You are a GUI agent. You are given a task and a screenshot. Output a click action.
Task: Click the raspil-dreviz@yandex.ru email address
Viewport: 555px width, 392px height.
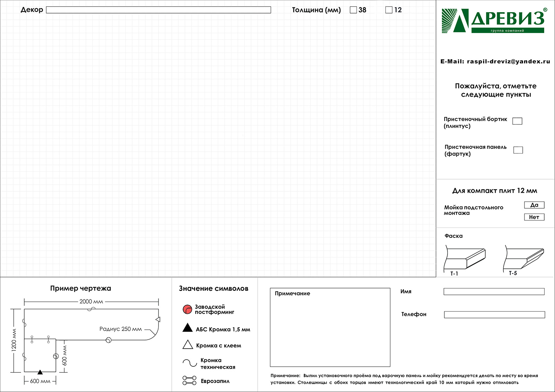tap(508, 62)
